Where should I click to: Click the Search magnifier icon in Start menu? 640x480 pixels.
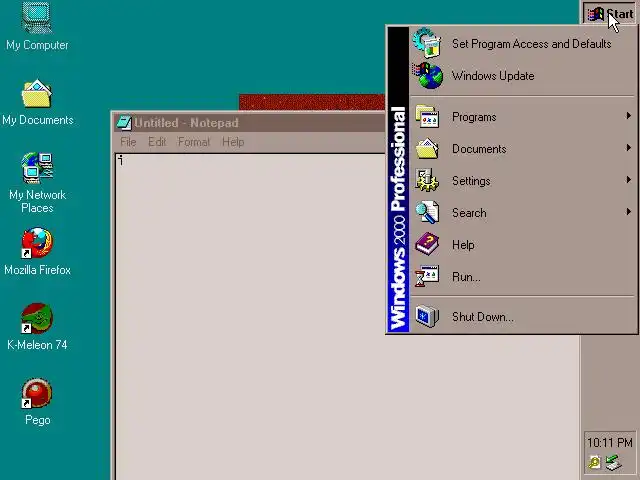(427, 212)
